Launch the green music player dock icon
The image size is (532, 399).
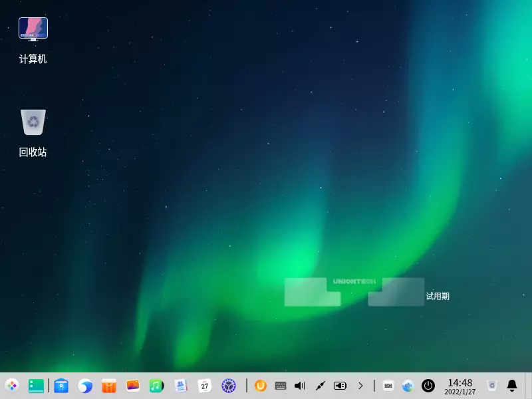156,386
